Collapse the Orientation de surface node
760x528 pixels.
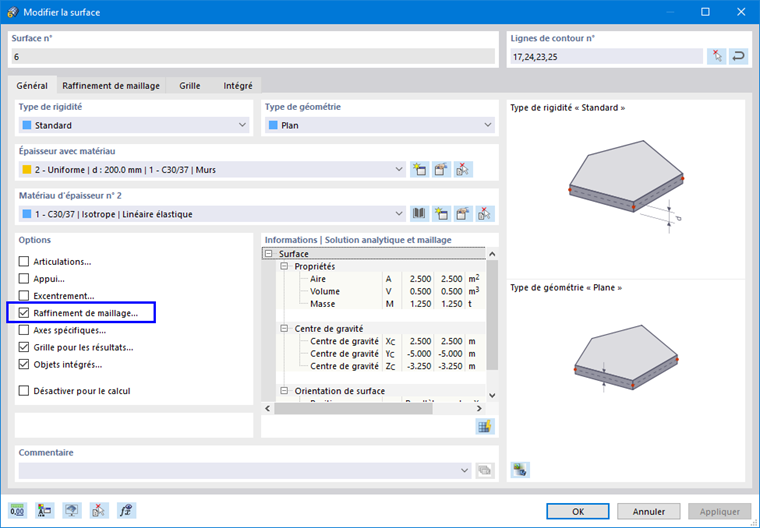point(284,391)
